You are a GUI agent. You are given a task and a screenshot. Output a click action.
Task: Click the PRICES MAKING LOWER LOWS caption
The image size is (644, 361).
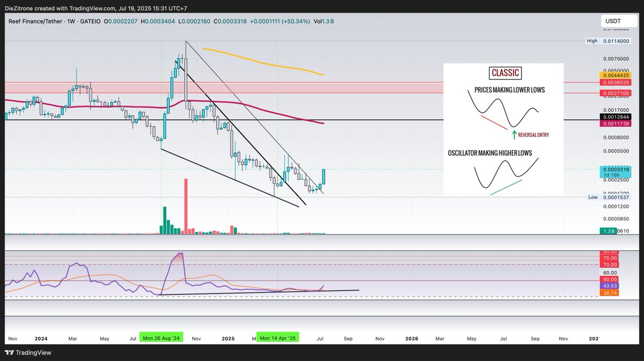510,90
